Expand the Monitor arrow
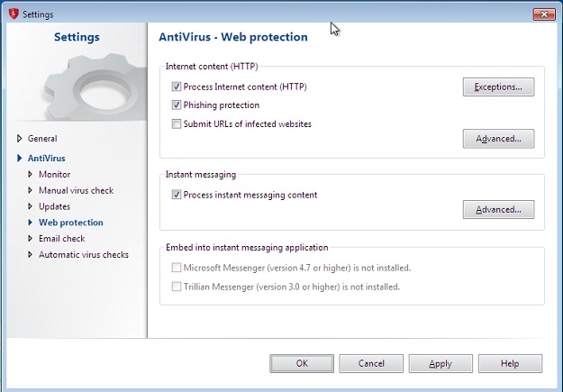Screen dimensions: 563x392 click(30, 174)
